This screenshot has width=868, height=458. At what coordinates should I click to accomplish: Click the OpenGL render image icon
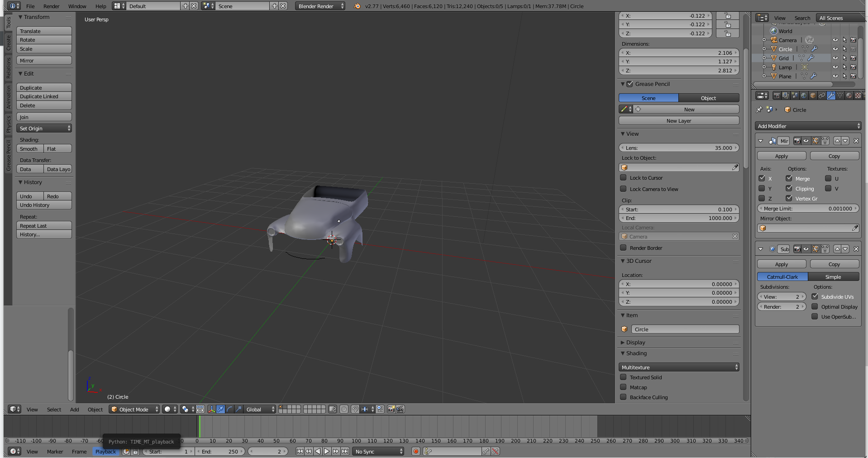(391, 410)
